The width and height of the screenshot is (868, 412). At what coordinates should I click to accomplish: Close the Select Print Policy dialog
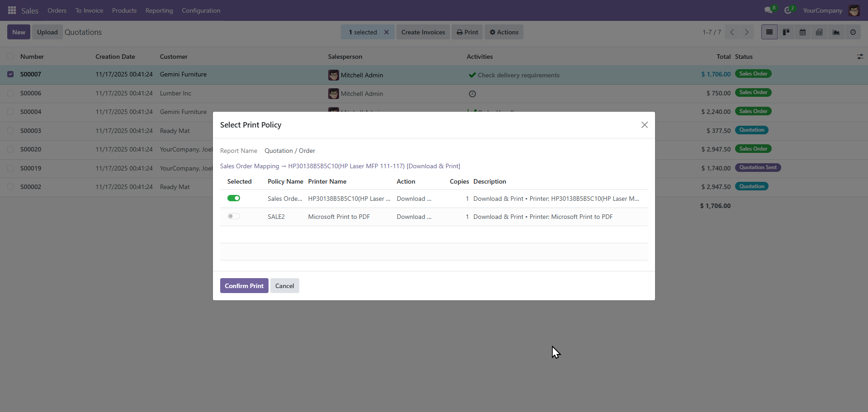645,125
